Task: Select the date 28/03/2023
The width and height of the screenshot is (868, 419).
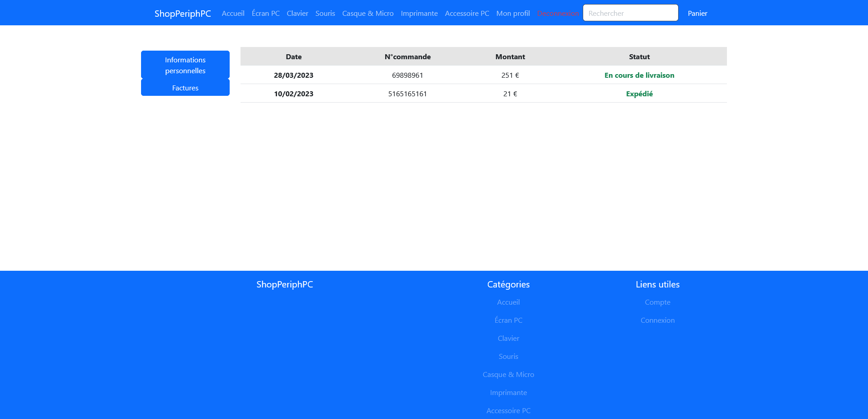Action: coord(294,75)
